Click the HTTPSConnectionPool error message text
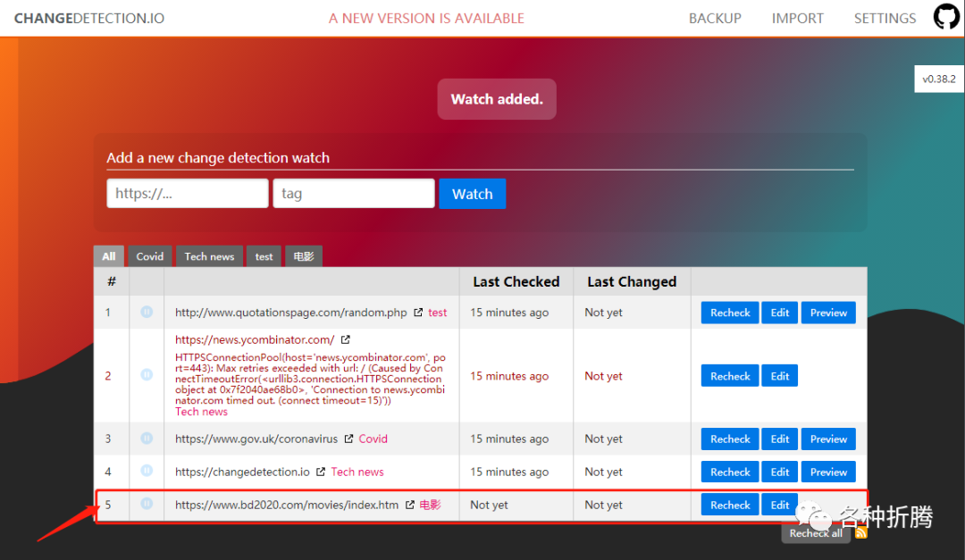The height and width of the screenshot is (560, 965). (x=310, y=379)
